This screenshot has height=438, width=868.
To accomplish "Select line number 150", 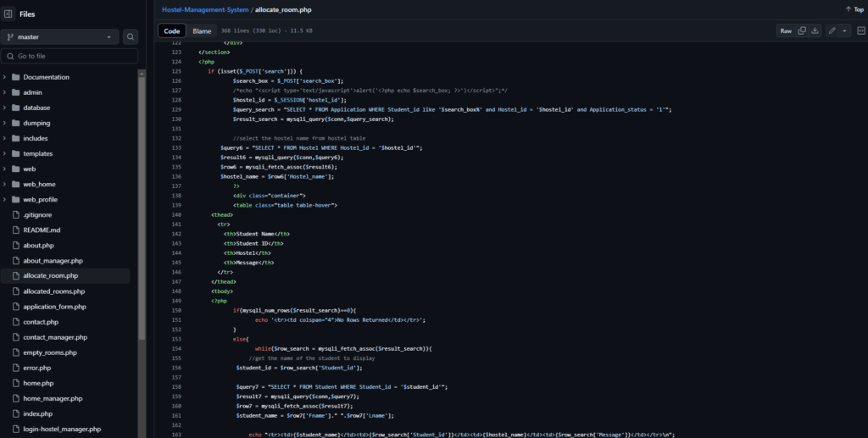I will click(x=176, y=310).
